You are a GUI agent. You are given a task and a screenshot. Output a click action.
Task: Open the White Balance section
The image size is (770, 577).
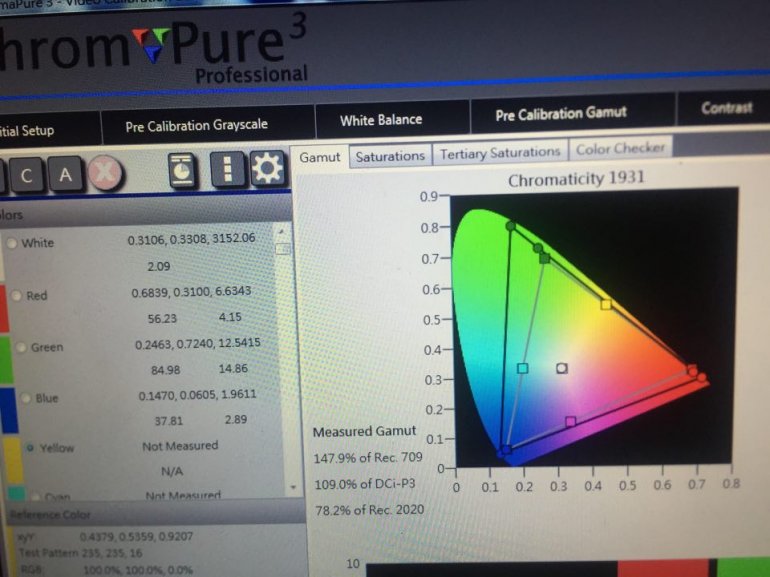(x=381, y=120)
